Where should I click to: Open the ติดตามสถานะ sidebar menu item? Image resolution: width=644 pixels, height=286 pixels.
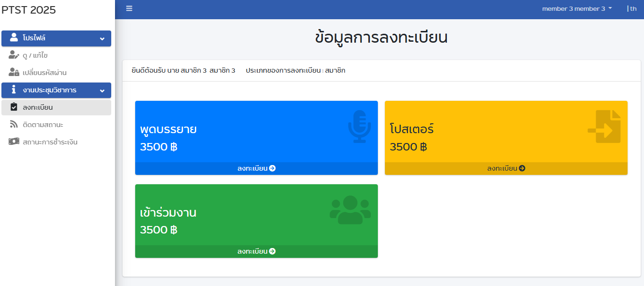(43, 125)
